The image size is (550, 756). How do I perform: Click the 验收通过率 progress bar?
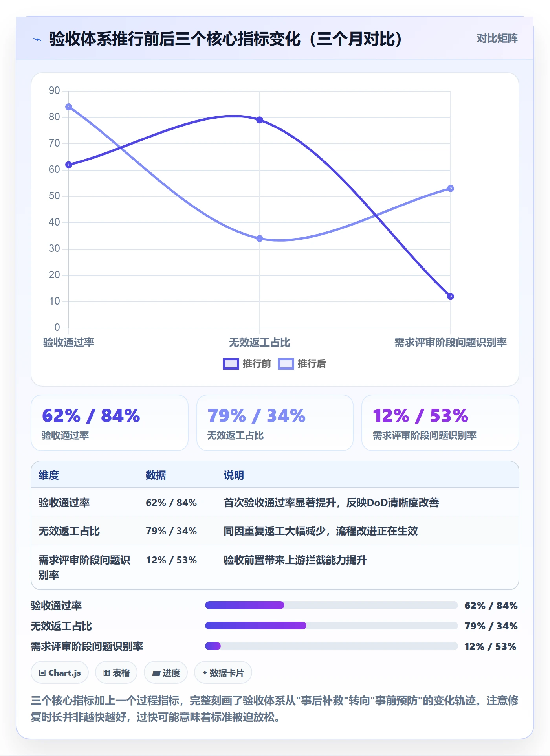tap(332, 605)
